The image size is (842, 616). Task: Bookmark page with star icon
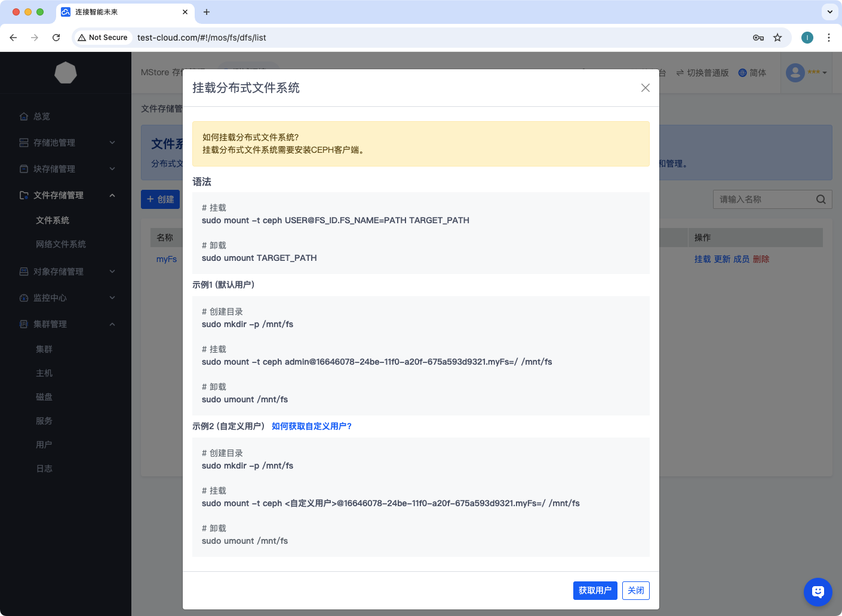point(778,38)
